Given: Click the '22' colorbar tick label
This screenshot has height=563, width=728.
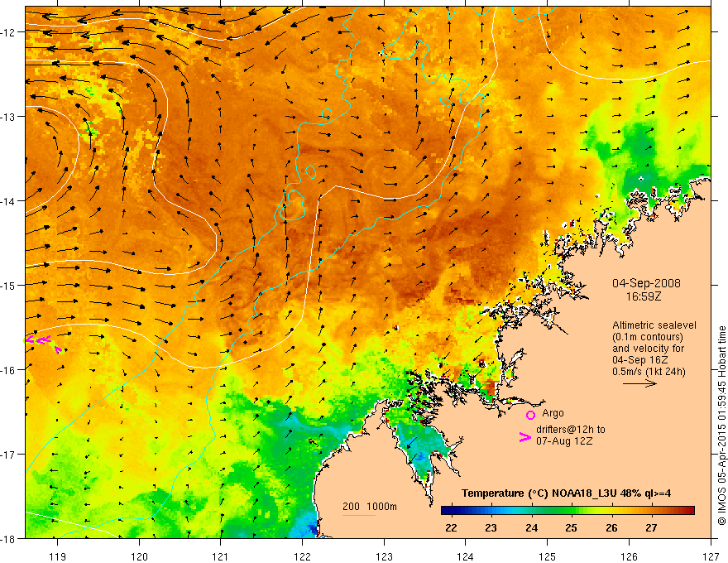Looking at the screenshot, I should coord(451,527).
